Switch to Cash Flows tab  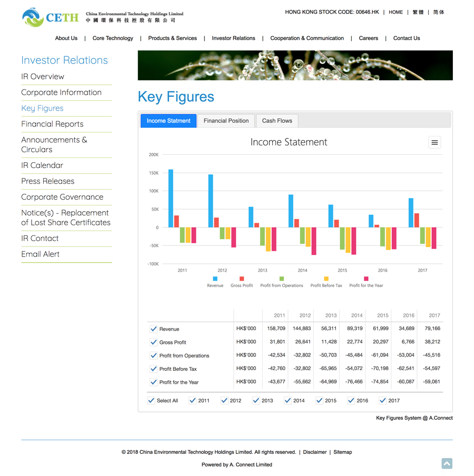277,121
